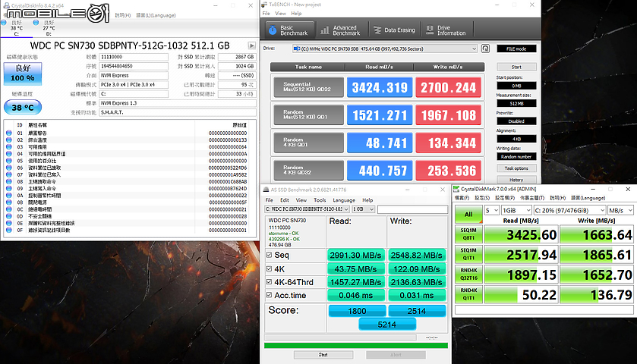Click the status dot for attribute 06
The height and width of the screenshot is (364, 637).
pos(9,168)
